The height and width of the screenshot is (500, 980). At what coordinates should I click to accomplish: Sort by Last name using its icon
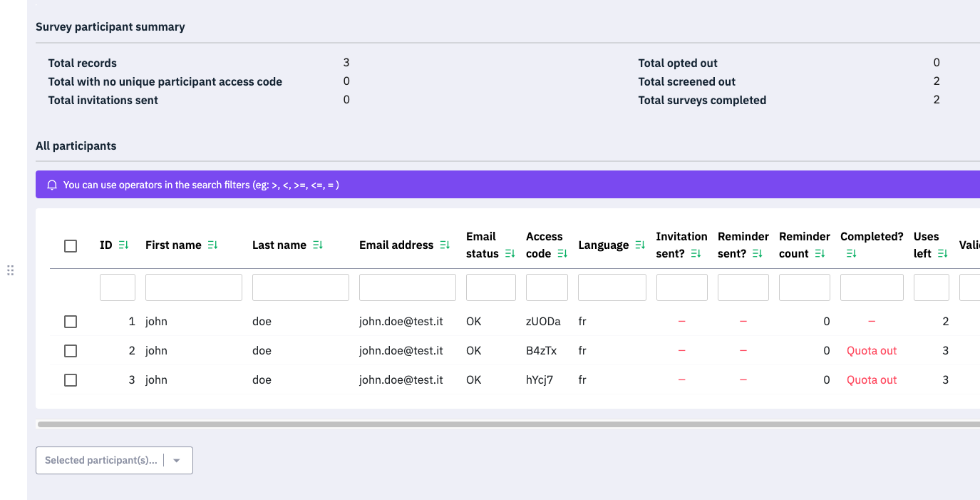317,245
